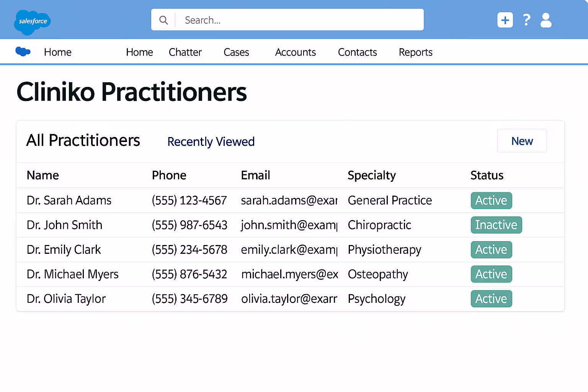This screenshot has height=392, width=588.
Task: Click phone number (555) 123-4567
Action: tap(189, 200)
